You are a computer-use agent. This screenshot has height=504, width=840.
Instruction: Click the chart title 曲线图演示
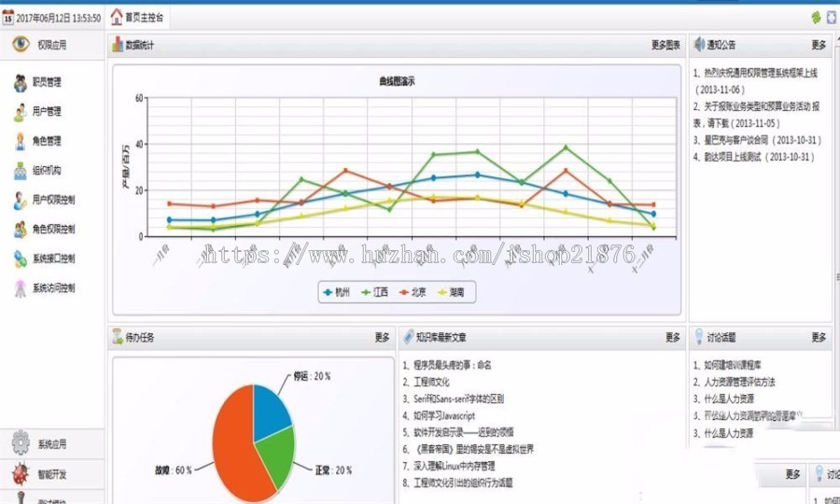click(397, 81)
